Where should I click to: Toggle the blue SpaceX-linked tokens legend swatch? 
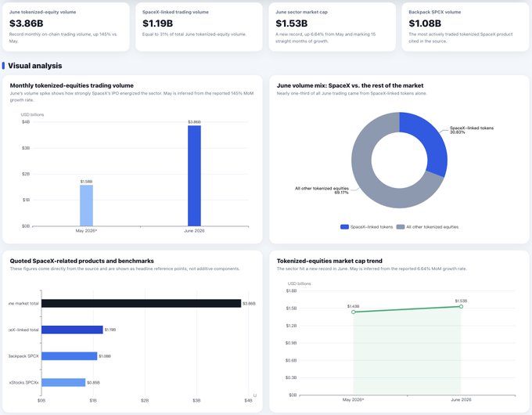click(344, 227)
